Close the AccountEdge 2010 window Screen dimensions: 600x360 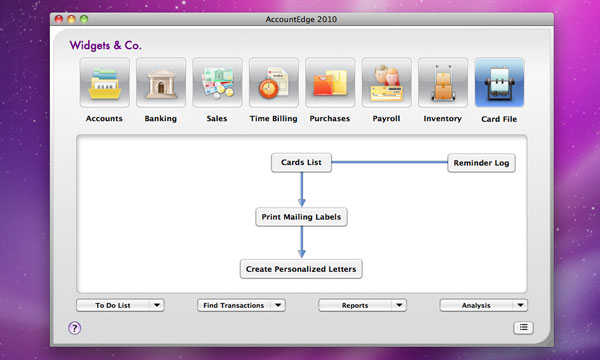coord(59,19)
